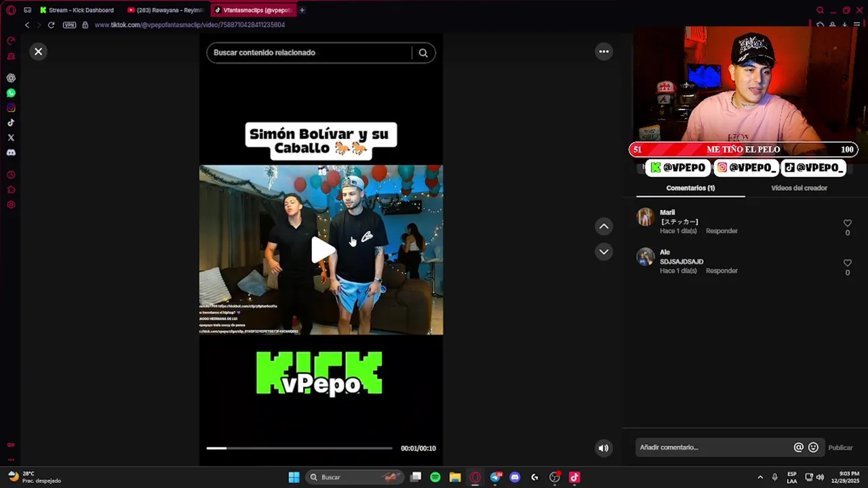Open Ale's profile avatar
This screenshot has width=868, height=488.
[646, 257]
